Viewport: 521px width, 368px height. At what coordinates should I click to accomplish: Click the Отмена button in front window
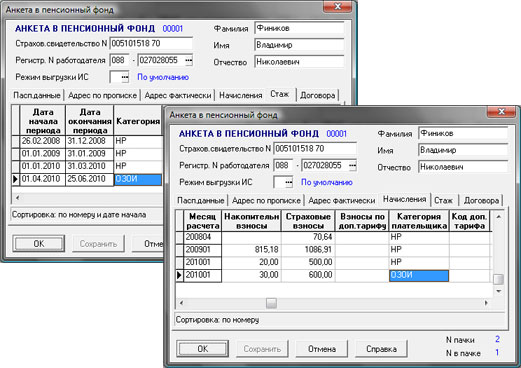(x=322, y=349)
